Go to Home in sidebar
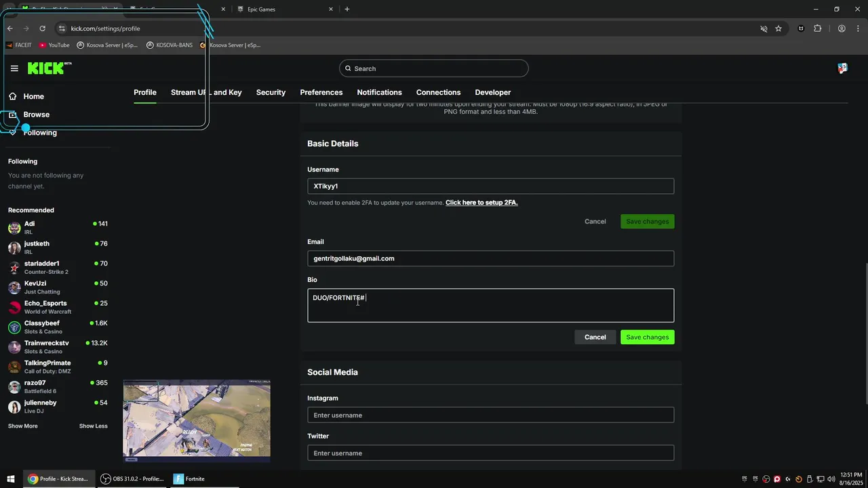Viewport: 868px width, 488px height. (34, 96)
